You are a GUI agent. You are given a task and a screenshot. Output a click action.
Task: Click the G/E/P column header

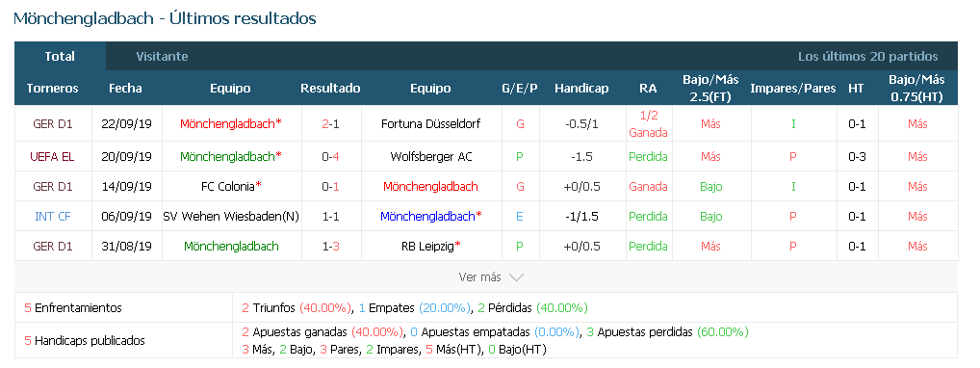(520, 89)
